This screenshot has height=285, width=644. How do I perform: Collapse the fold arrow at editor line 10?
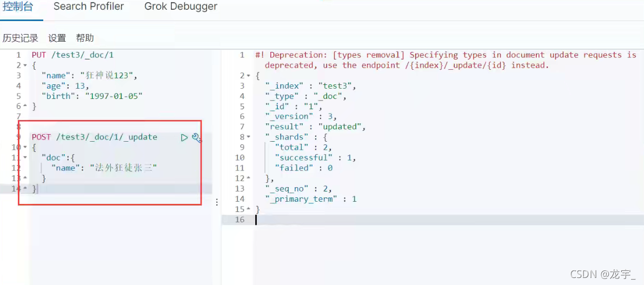25,148
